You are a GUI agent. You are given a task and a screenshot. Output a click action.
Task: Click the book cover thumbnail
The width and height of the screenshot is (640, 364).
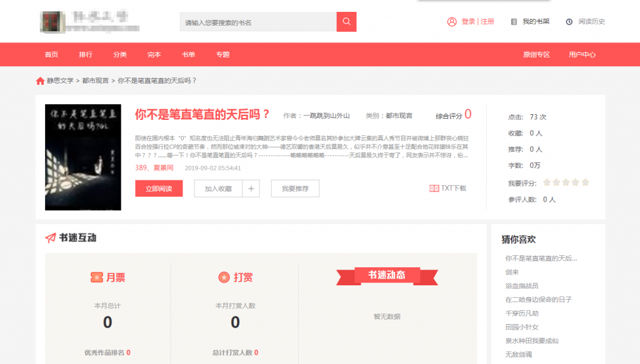82,157
